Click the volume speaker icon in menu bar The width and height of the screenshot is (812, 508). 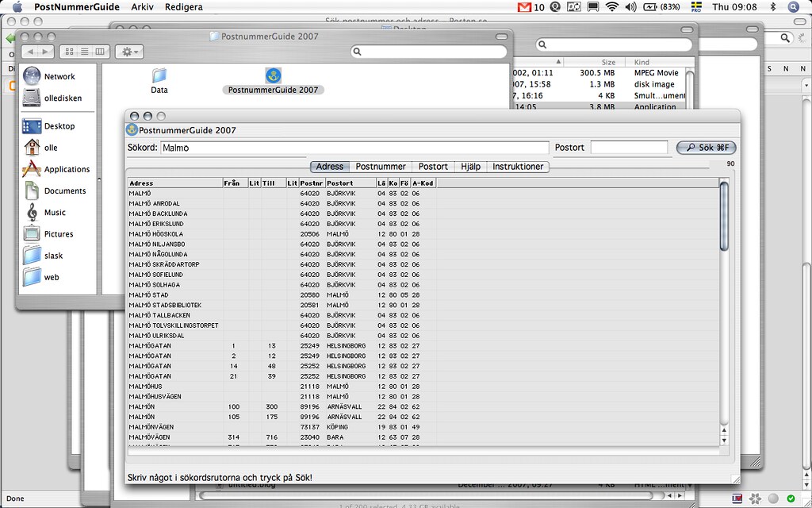coord(630,6)
